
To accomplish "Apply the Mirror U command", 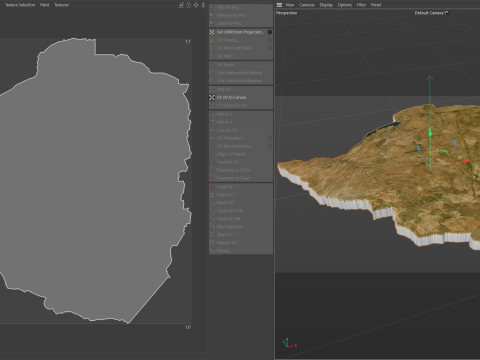I will 241,114.
